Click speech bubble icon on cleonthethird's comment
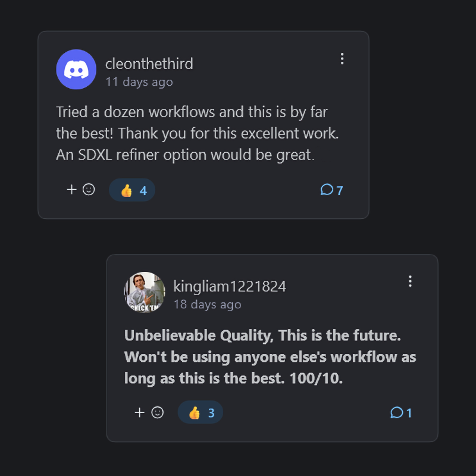Image resolution: width=476 pixels, height=476 pixels. click(327, 190)
